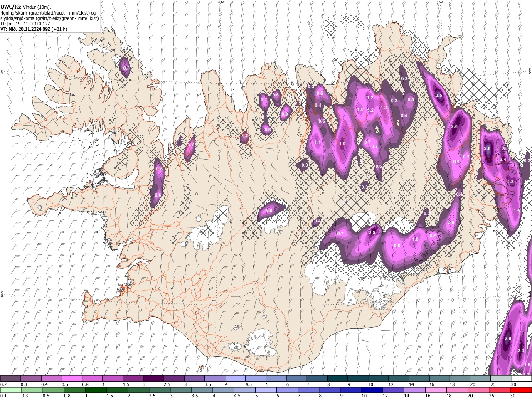Click the 1.1 precipitation value on the map
Screen dimensions: 532x399
[x=318, y=143]
